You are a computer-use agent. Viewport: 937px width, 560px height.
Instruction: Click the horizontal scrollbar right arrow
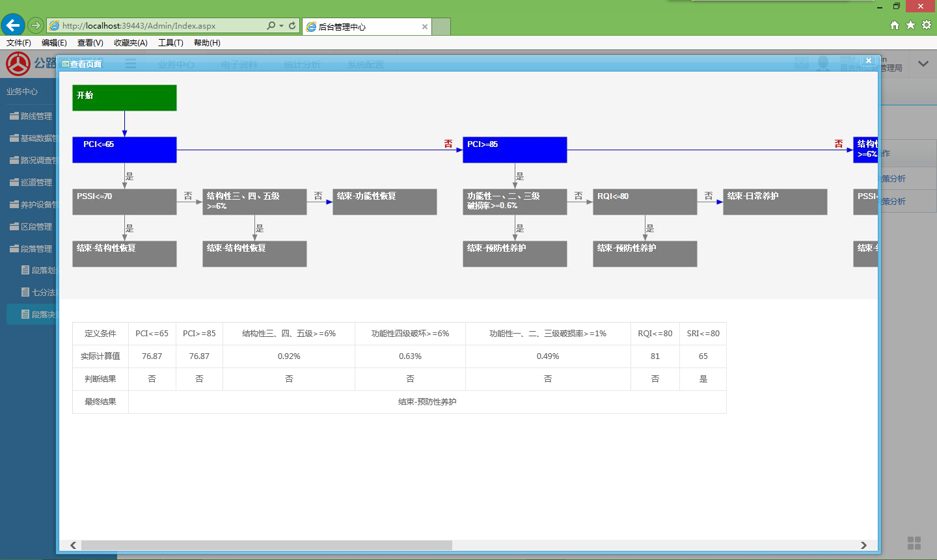(x=863, y=545)
